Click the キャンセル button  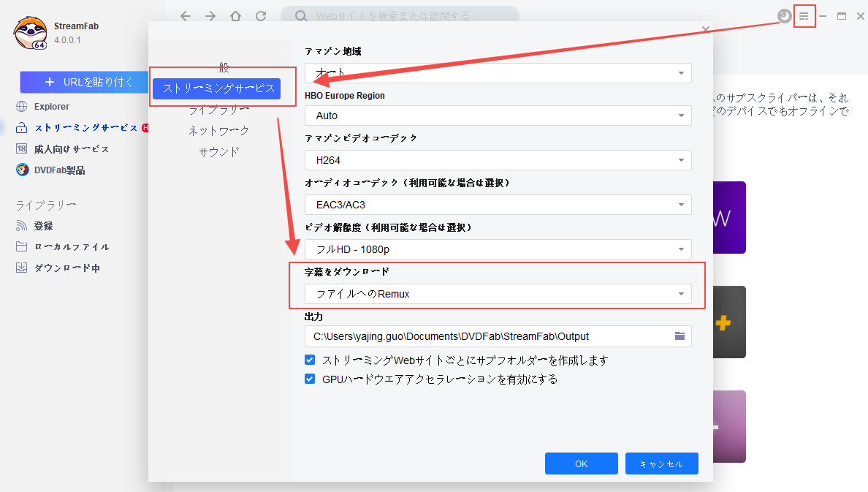click(x=661, y=463)
